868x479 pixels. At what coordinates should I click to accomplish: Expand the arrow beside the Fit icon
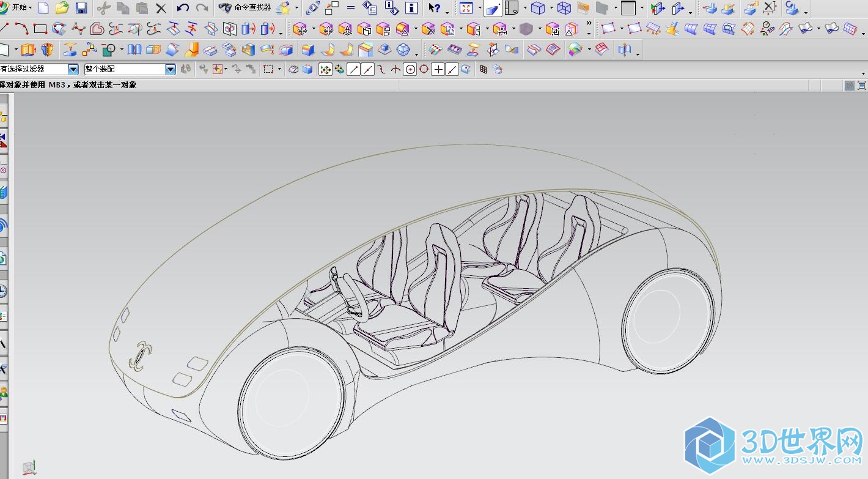(480, 9)
